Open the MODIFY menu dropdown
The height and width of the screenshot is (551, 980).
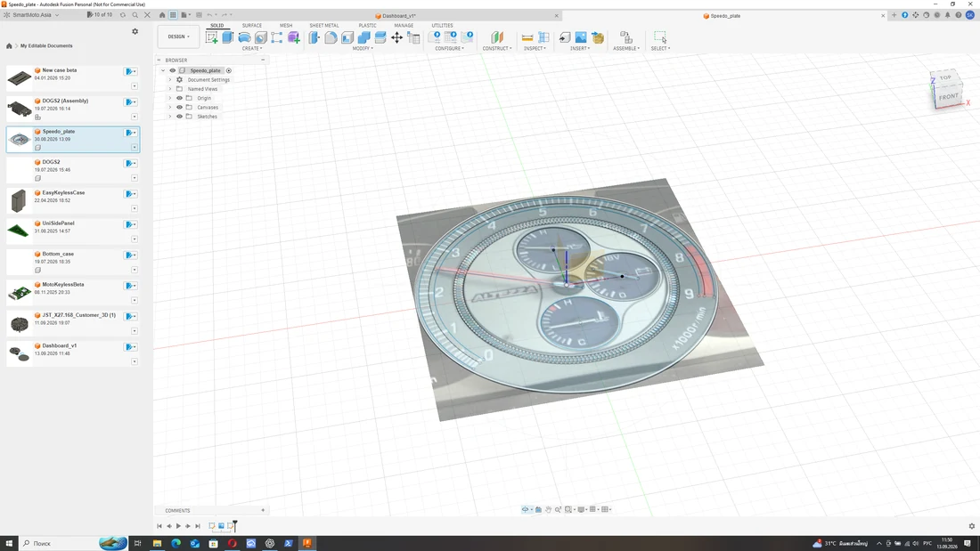coord(363,48)
